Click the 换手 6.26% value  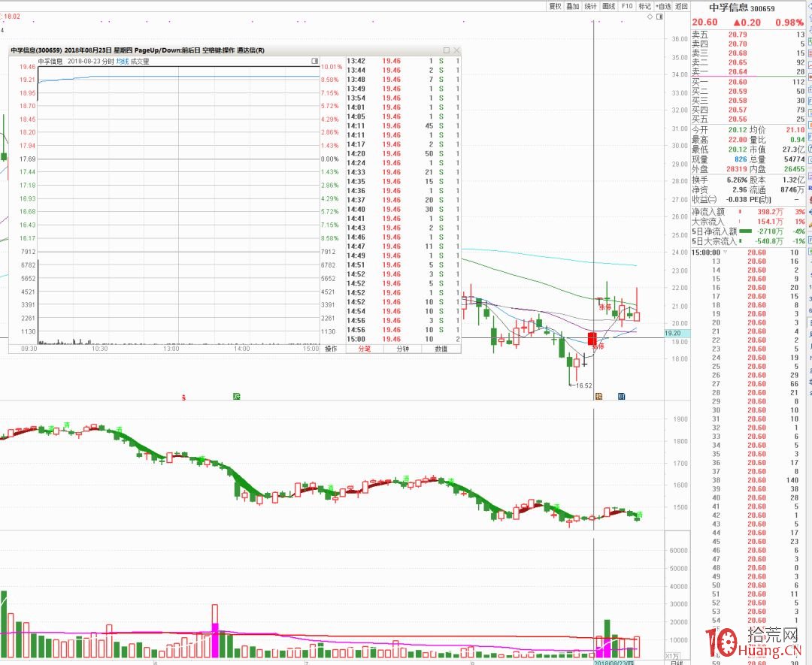click(737, 180)
